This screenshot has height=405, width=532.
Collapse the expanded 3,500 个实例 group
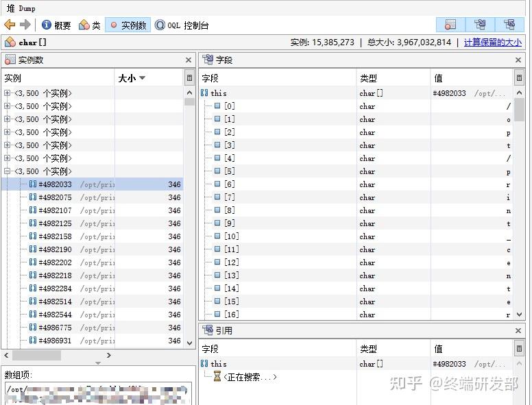click(7, 171)
